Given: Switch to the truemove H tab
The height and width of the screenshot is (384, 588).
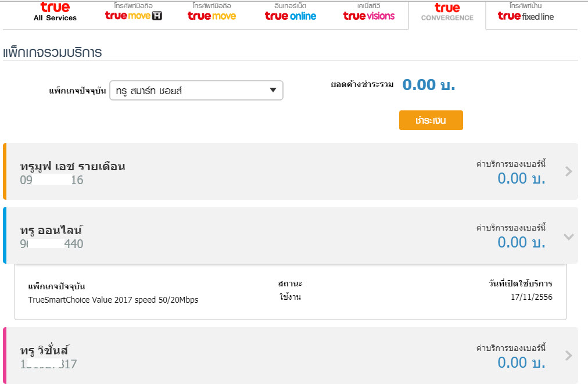Looking at the screenshot, I should coord(134,12).
